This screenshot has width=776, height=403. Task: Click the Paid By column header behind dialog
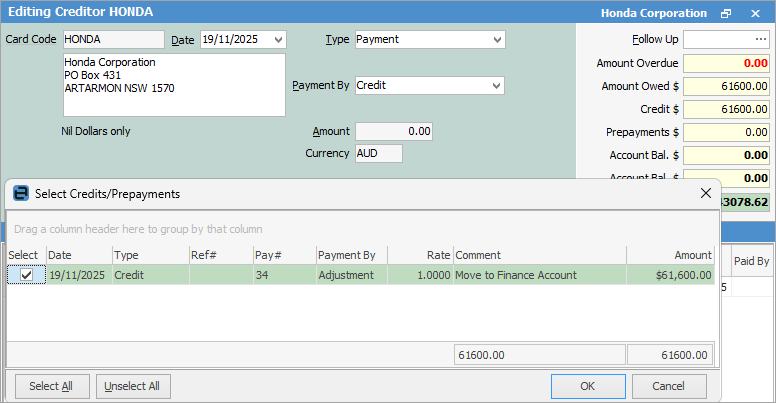click(x=751, y=261)
